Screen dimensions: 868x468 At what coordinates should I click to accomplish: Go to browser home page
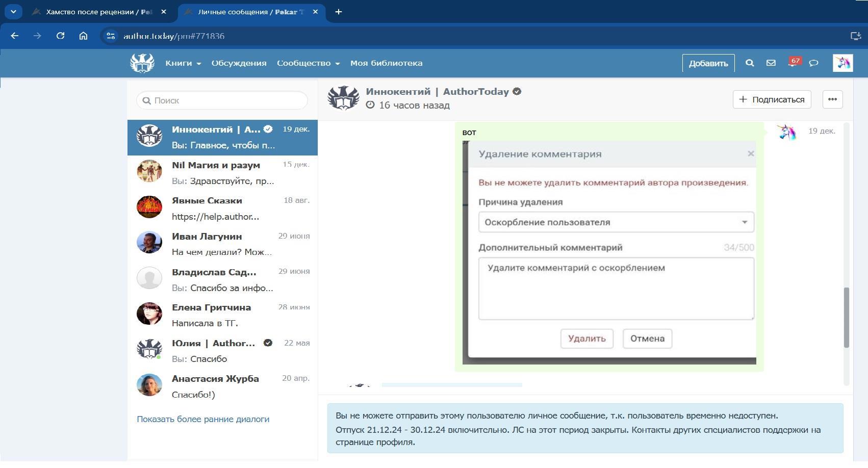point(83,36)
